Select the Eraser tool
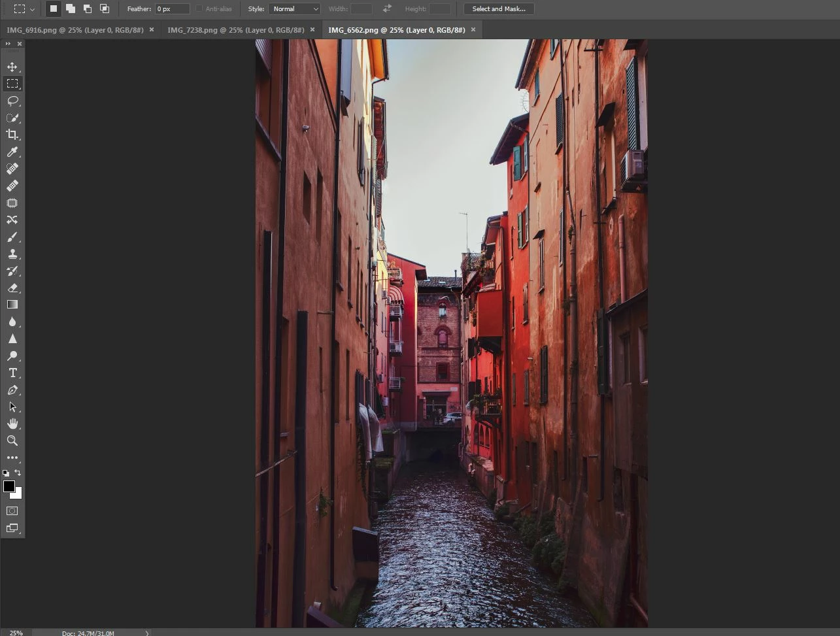 (x=12, y=288)
